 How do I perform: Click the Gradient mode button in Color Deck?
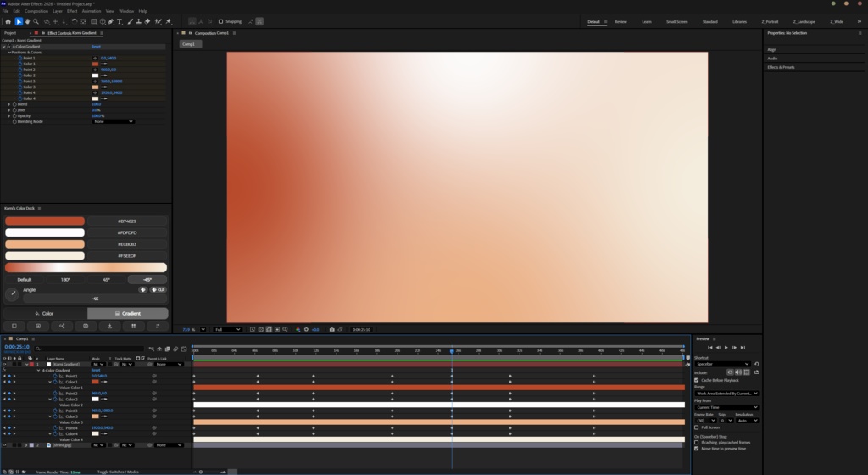point(128,313)
